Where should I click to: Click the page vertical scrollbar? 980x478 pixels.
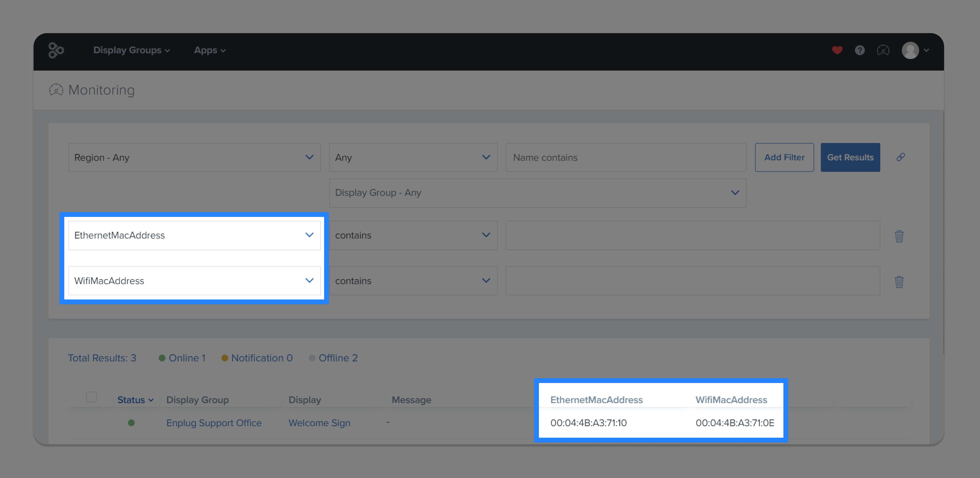click(944, 232)
